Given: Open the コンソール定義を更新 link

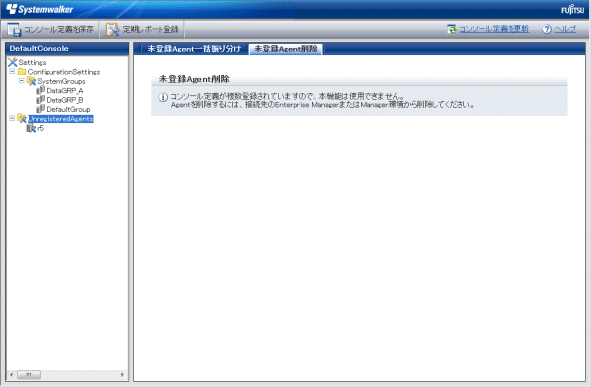Looking at the screenshot, I should pos(494,29).
